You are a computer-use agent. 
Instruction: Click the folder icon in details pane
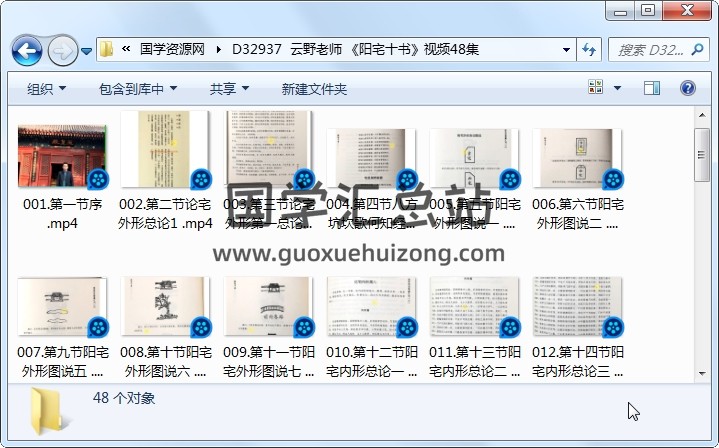(49, 411)
